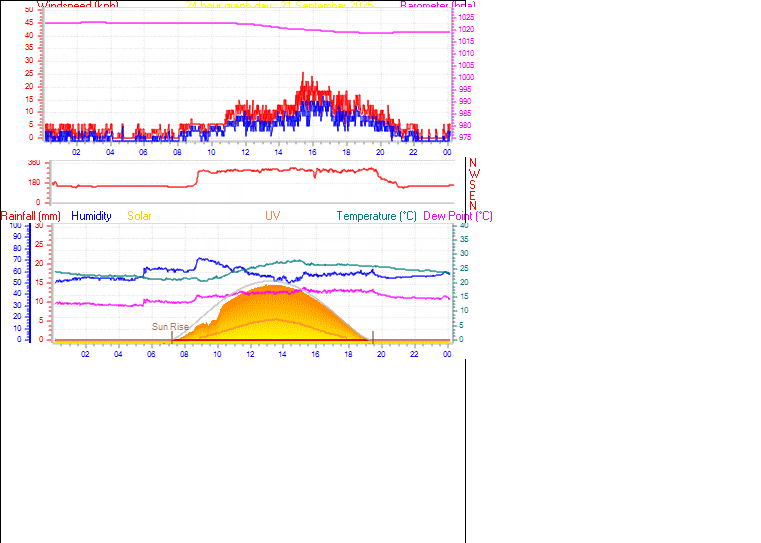Select the Temperature (°C) legend label
Viewport: 761px width, 543px height.
(376, 216)
